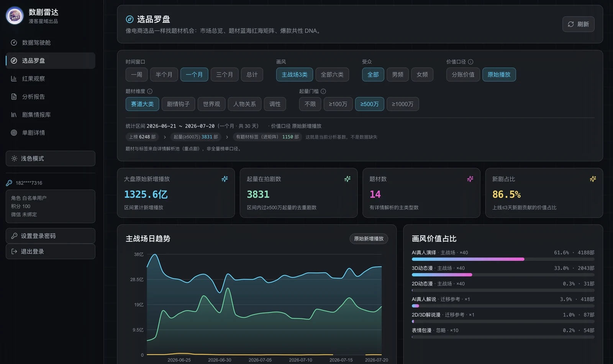The width and height of the screenshot is (613, 364).
Task: Click the 红果观察 bar chart icon
Action: tap(14, 79)
